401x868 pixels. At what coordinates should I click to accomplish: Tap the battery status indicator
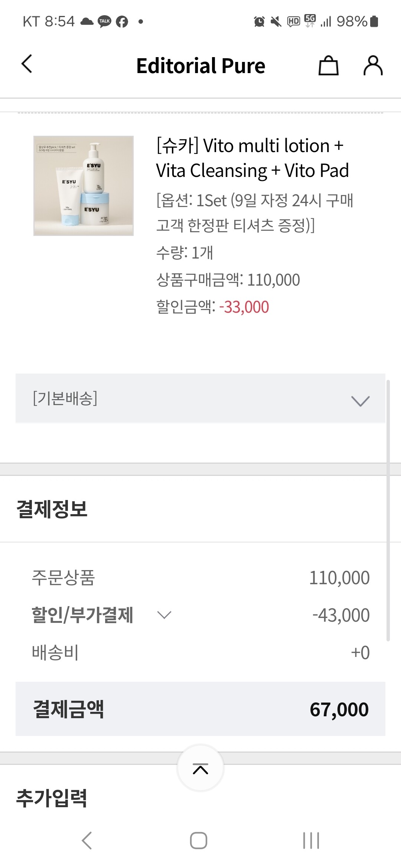pos(374,22)
